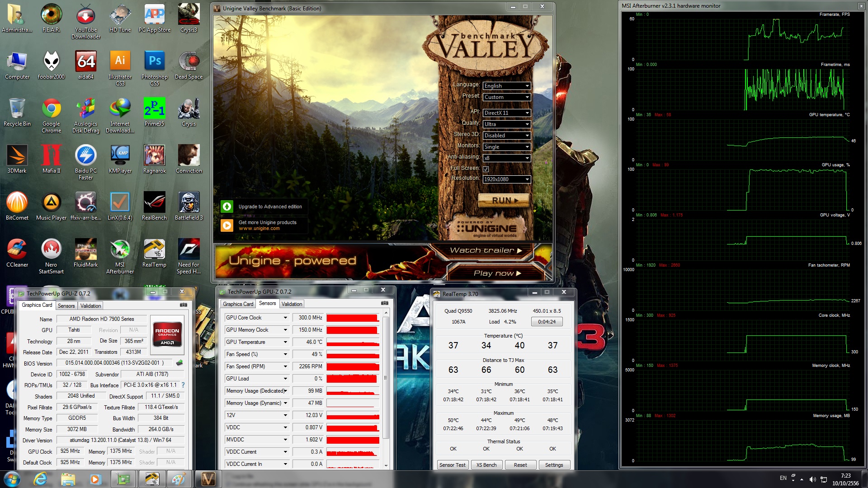Open the Windows Start menu
Viewport: 868px width, 488px height.
click(x=12, y=479)
